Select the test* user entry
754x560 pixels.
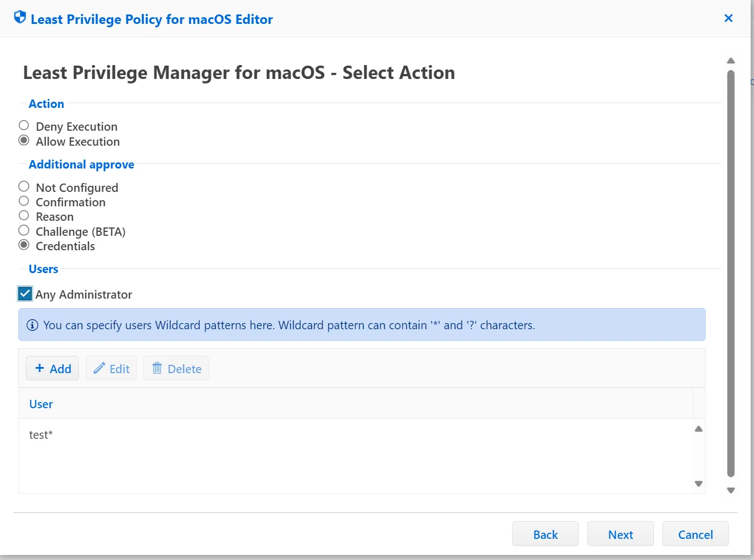tap(41, 434)
